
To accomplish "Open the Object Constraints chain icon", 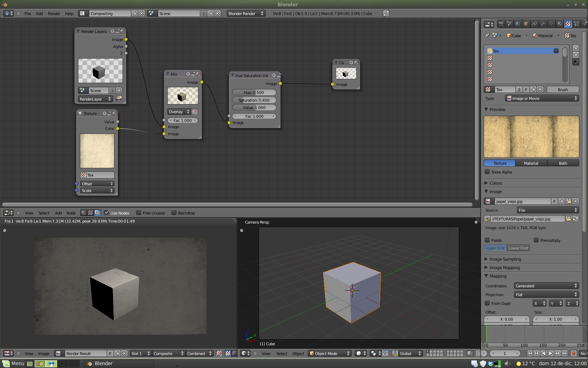I will click(534, 24).
